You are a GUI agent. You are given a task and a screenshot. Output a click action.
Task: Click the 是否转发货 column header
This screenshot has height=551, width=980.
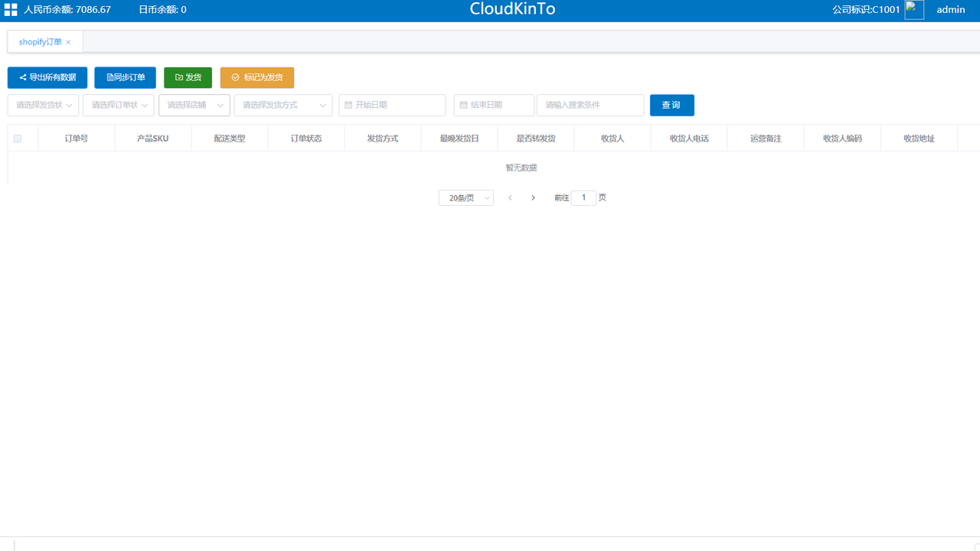click(x=536, y=139)
